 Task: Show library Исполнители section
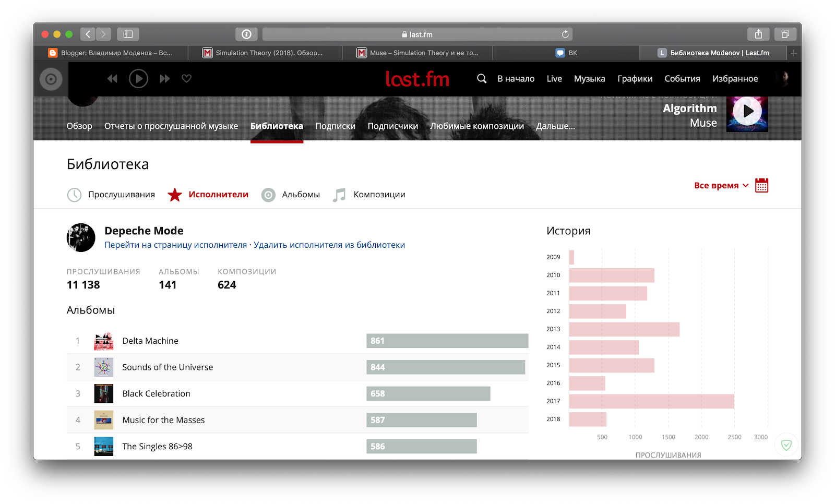(x=208, y=195)
